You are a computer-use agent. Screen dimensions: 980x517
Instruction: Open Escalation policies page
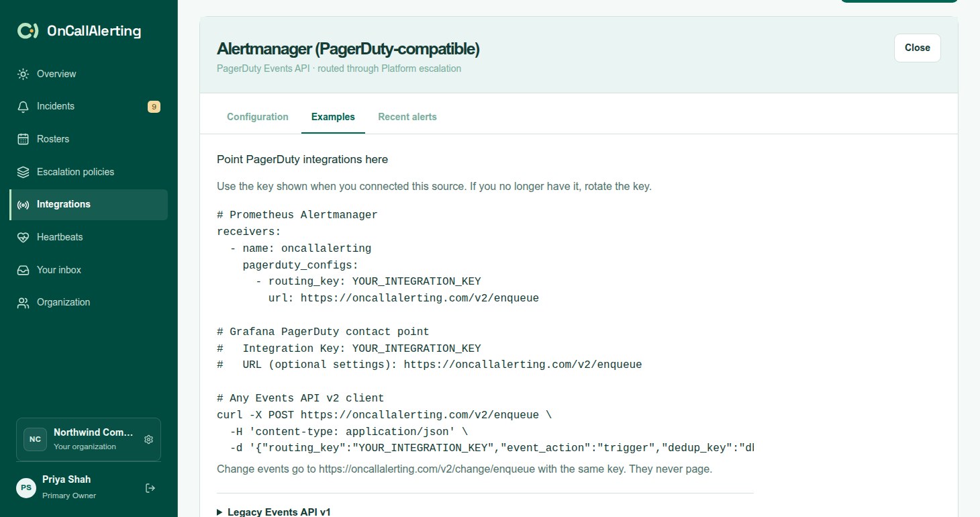point(89,172)
